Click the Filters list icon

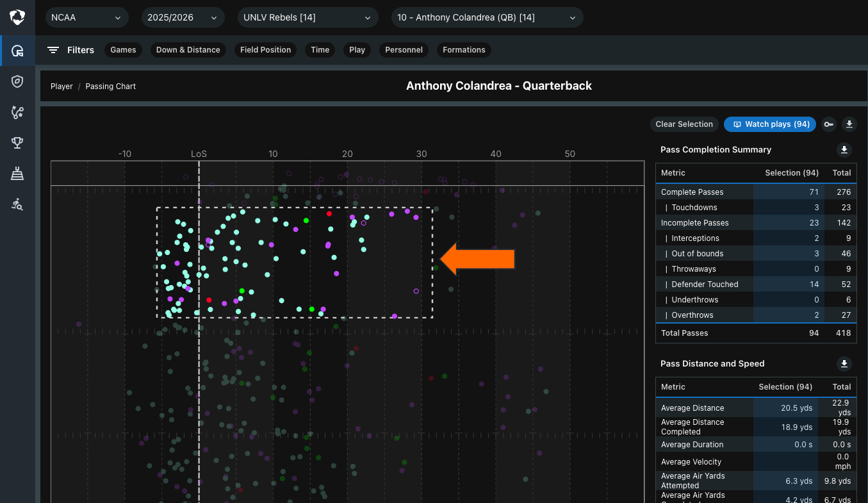53,50
